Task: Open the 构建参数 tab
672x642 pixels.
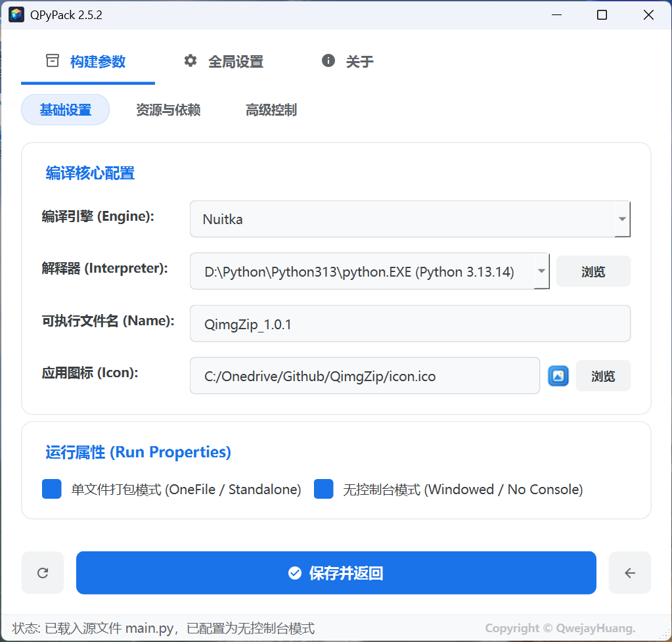Action: click(x=88, y=61)
